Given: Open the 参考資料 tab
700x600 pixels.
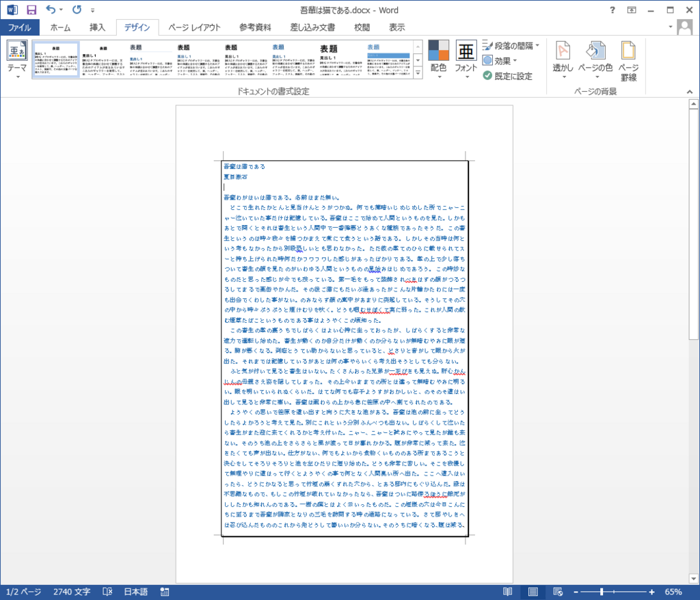Looking at the screenshot, I should click(255, 27).
